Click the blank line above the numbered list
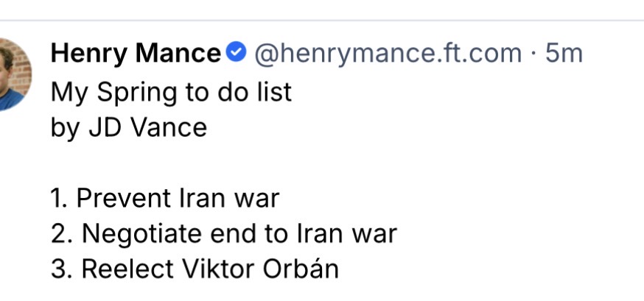The image size is (644, 301). click(x=221, y=163)
